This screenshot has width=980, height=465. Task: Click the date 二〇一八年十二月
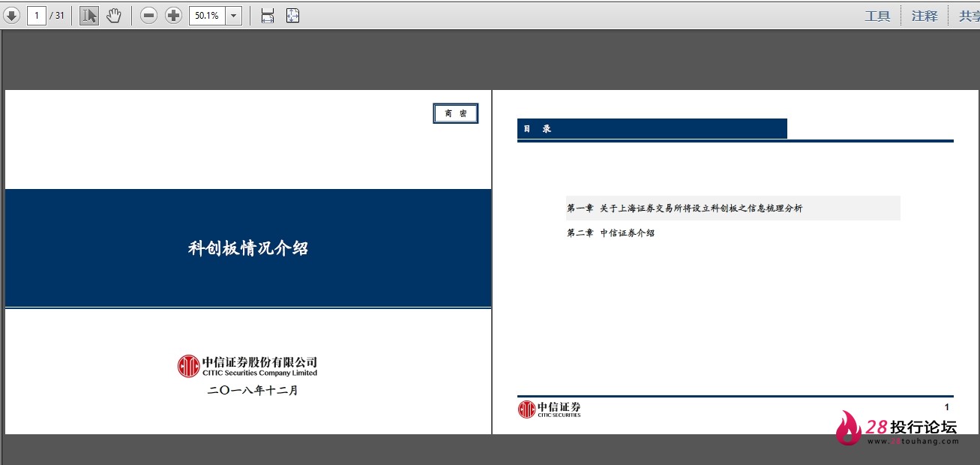(x=253, y=390)
